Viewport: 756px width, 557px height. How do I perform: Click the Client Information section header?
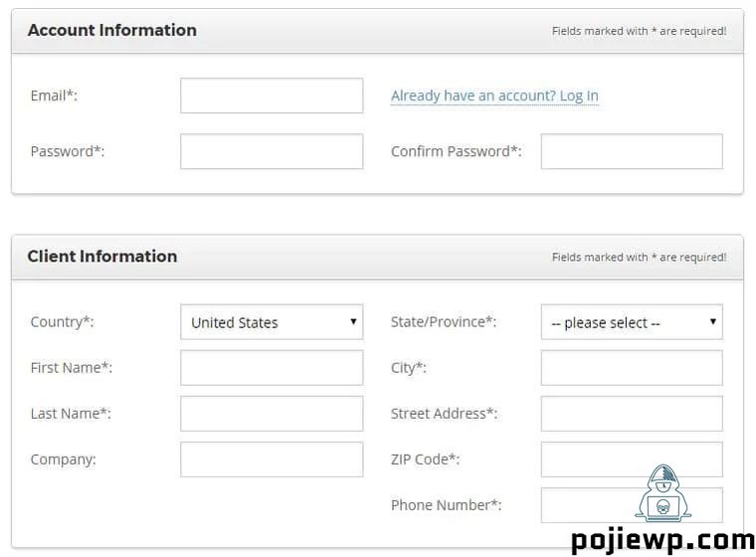102,256
